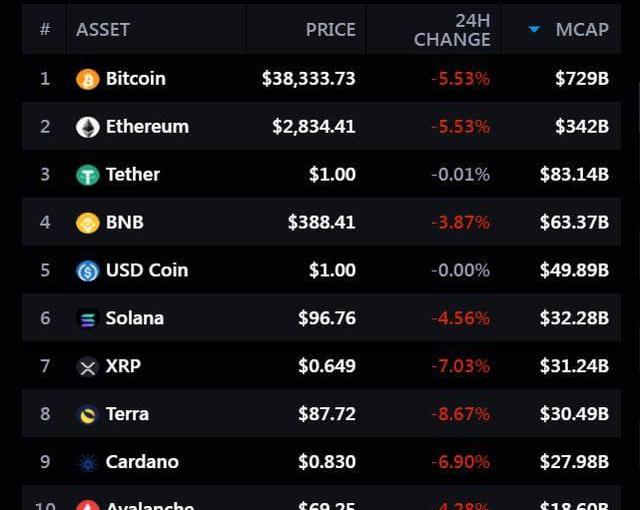The width and height of the screenshot is (640, 510).
Task: Click the BNB yellow icon
Action: coord(88,223)
